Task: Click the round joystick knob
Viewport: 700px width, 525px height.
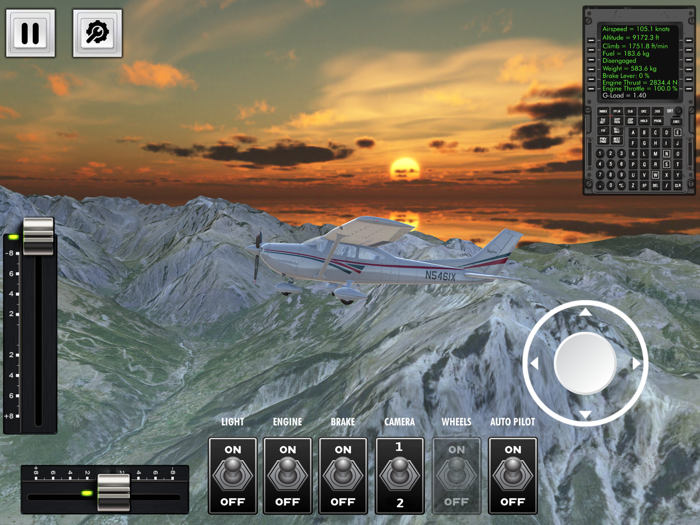Action: pyautogui.click(x=585, y=363)
